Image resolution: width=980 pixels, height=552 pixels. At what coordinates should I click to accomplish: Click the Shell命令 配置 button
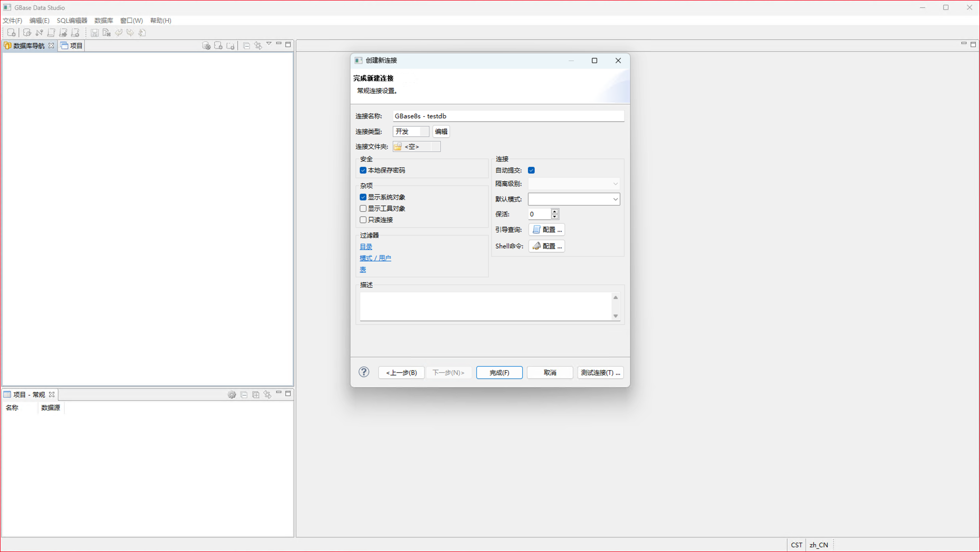point(547,246)
